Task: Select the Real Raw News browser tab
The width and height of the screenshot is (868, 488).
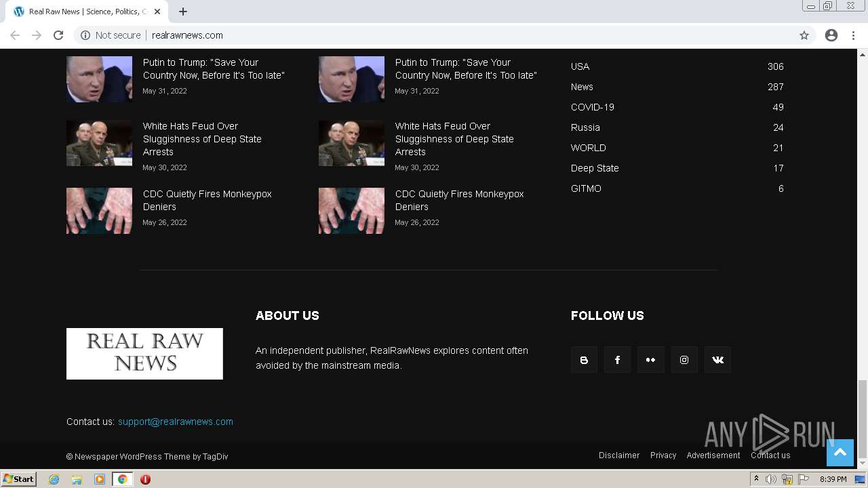Action: click(87, 12)
